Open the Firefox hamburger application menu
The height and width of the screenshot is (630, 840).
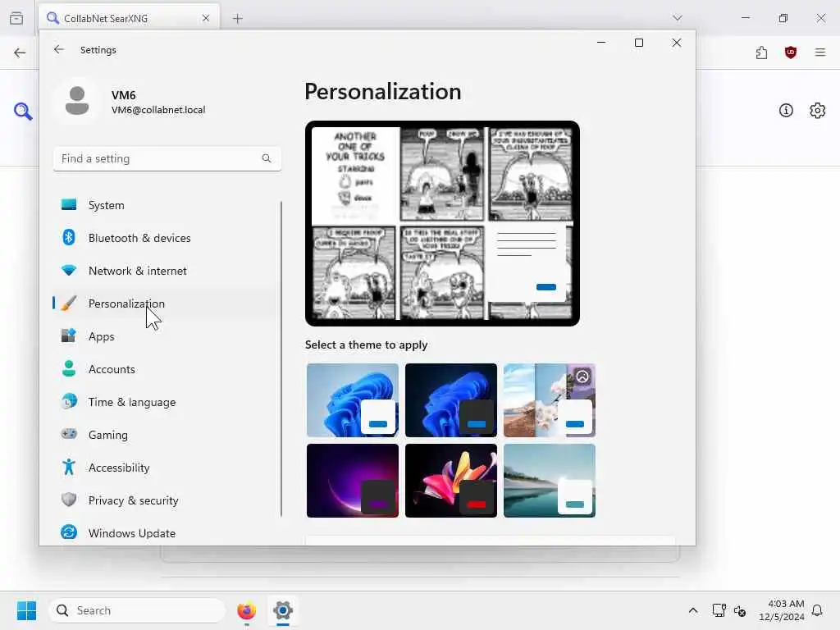pyautogui.click(x=819, y=52)
